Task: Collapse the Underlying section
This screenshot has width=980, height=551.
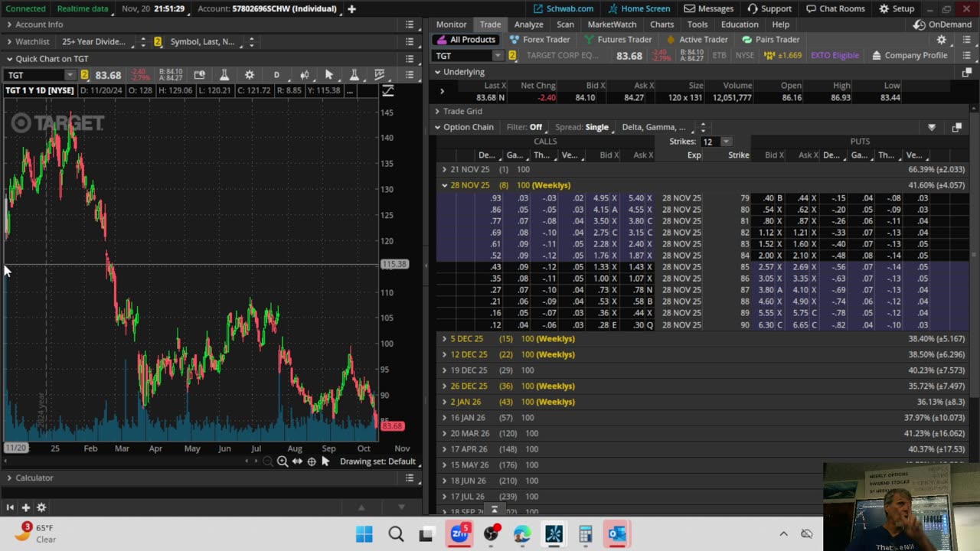Action: click(437, 72)
